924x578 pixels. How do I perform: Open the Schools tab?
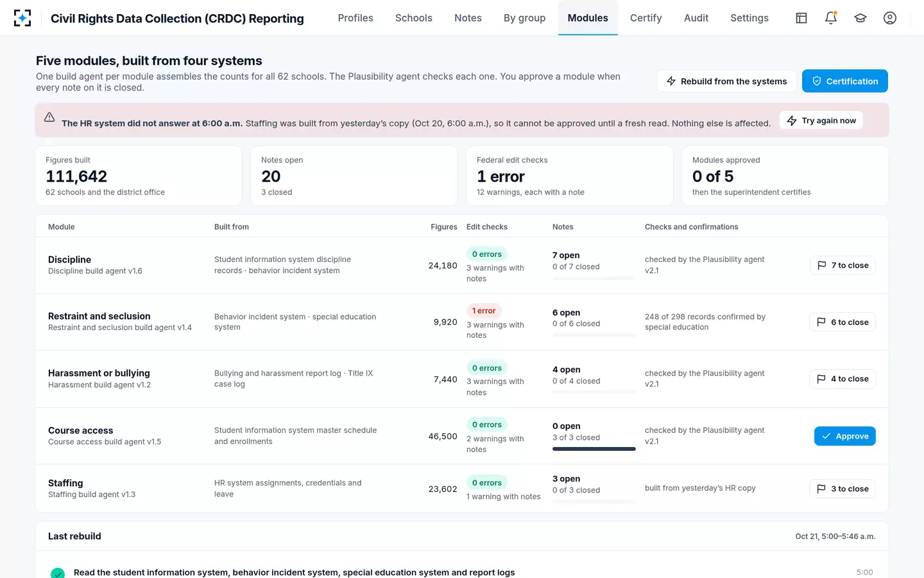(414, 18)
